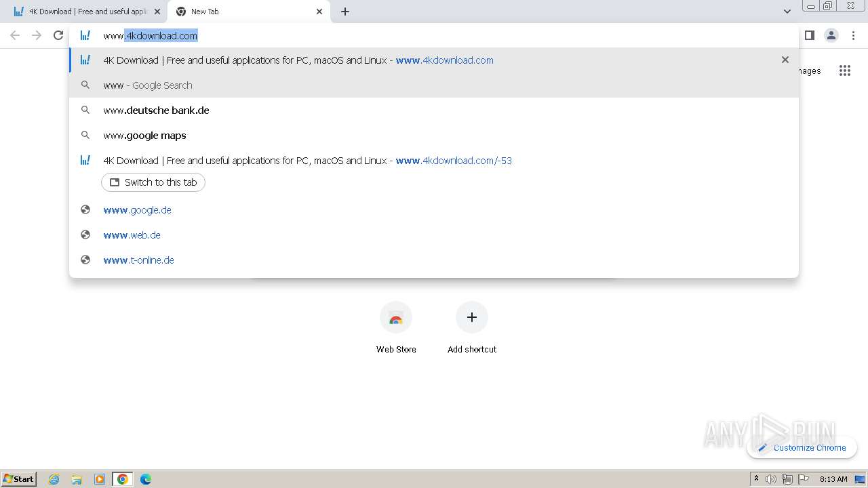The height and width of the screenshot is (488, 868).
Task: Click the address bar containing www.4kdownload.com
Action: (x=434, y=35)
